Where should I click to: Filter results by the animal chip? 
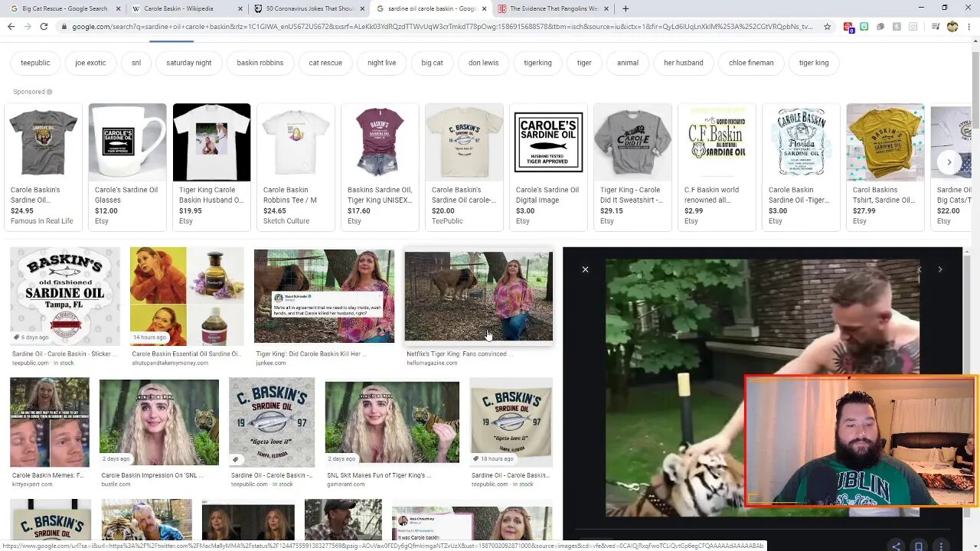click(x=627, y=63)
